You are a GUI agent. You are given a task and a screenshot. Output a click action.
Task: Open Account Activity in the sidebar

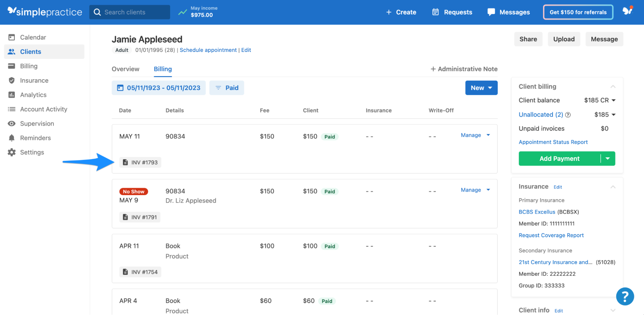(43, 109)
